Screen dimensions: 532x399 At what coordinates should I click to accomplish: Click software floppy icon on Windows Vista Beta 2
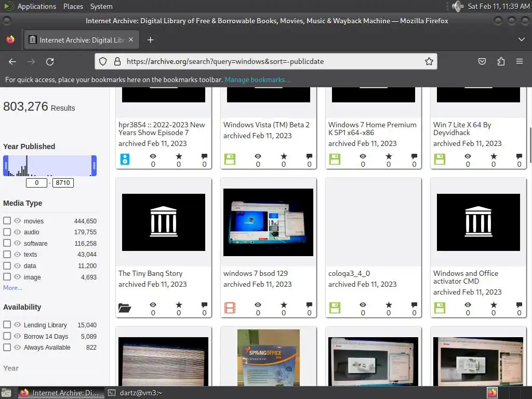pyautogui.click(x=230, y=159)
